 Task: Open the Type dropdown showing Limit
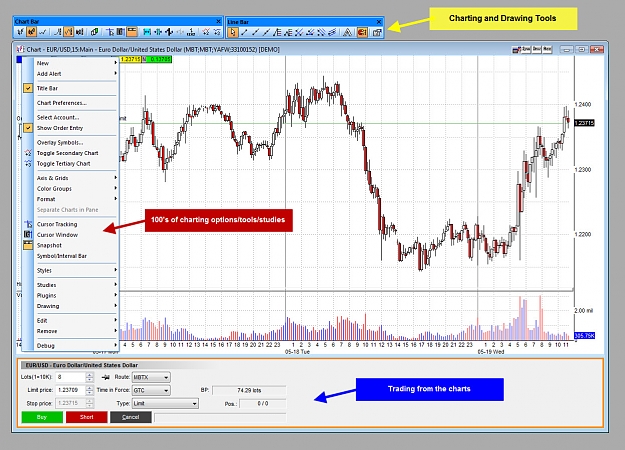click(x=165, y=403)
